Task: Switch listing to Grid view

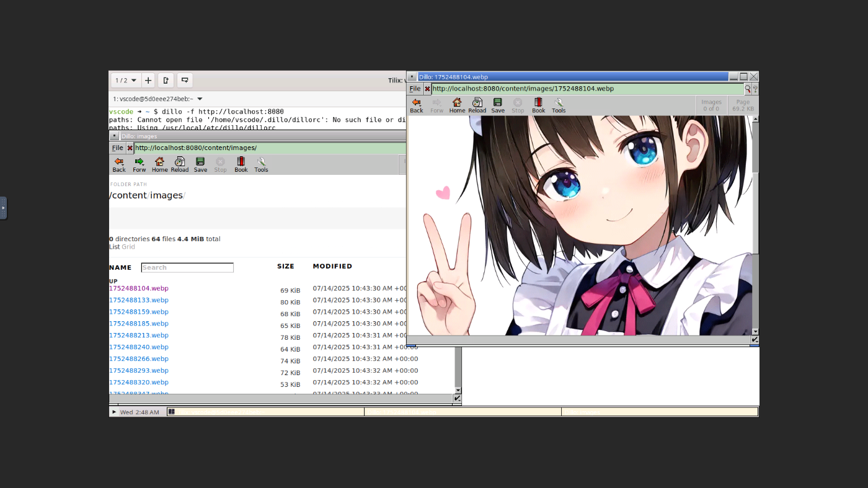Action: pos(128,247)
